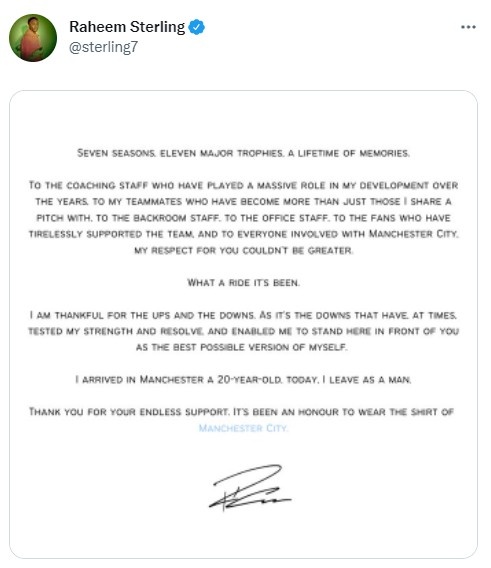The image size is (491, 568).
Task: Click 'Tested my strength and resolve' line
Action: [244, 331]
